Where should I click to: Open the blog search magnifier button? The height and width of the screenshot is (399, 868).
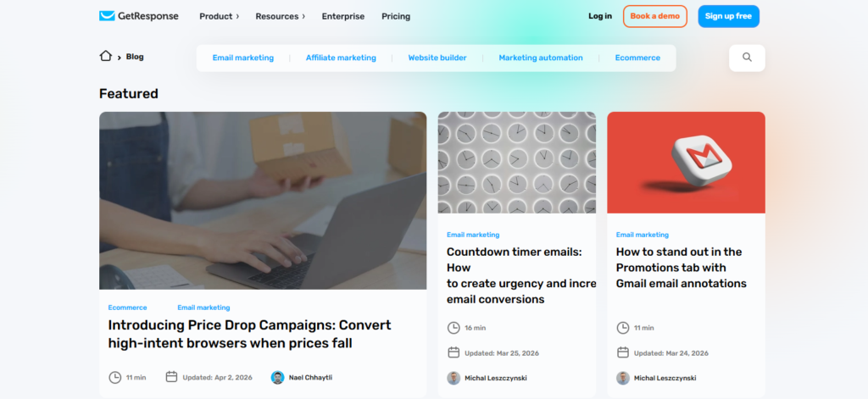click(747, 58)
